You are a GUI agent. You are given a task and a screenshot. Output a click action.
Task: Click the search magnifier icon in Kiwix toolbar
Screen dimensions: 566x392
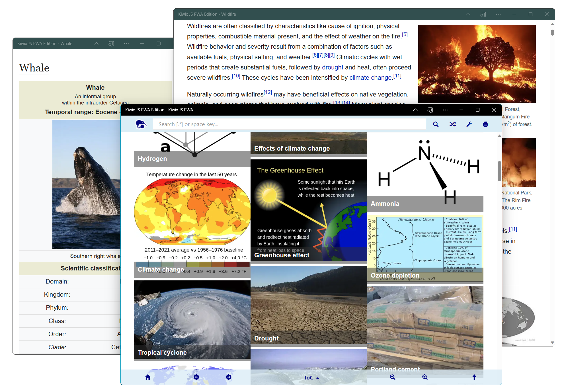click(435, 124)
